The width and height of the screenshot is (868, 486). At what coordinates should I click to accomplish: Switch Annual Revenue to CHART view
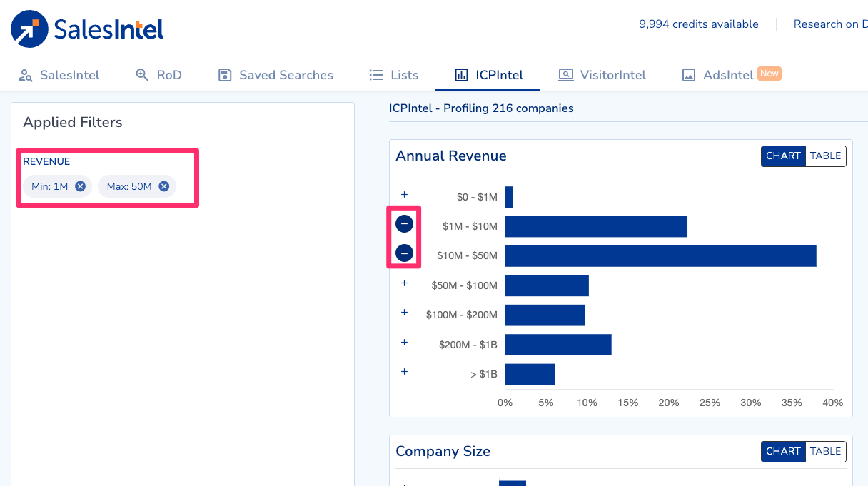(x=783, y=156)
